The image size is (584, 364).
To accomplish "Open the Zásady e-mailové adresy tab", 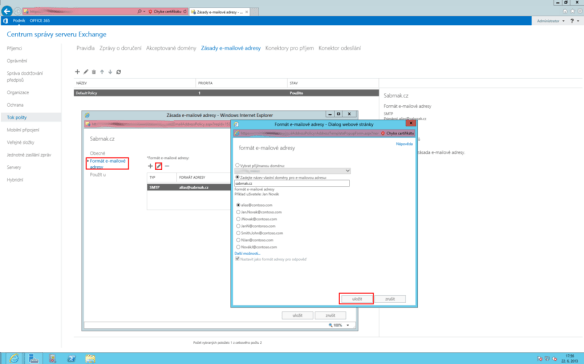I will [x=231, y=48].
